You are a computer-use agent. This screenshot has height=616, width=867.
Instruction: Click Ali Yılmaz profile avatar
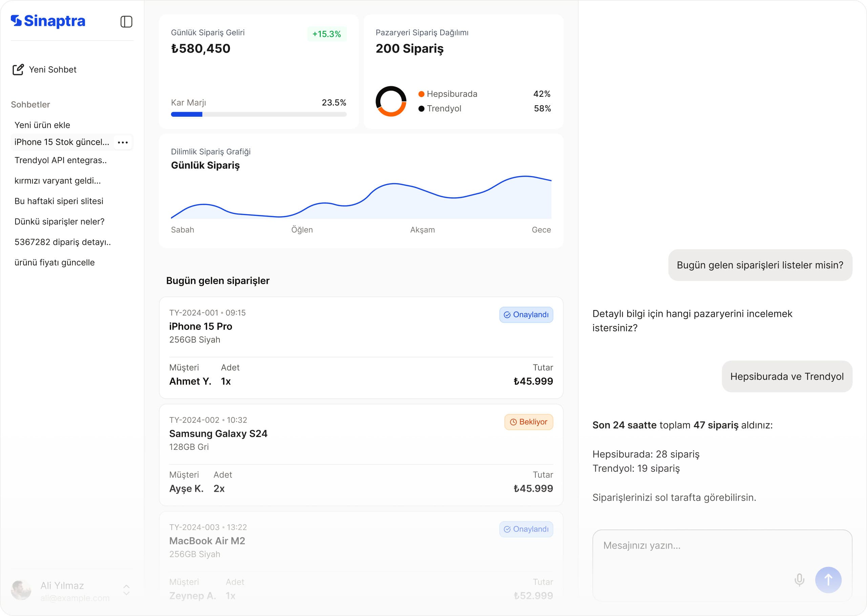click(x=21, y=590)
